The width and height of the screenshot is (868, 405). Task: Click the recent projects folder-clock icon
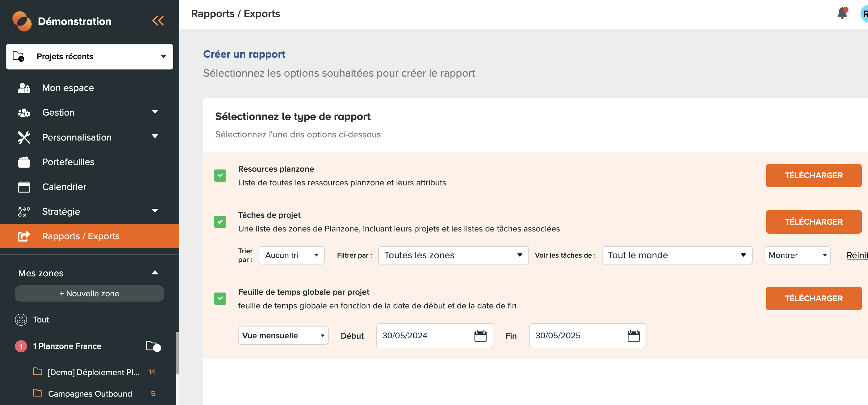coord(18,56)
